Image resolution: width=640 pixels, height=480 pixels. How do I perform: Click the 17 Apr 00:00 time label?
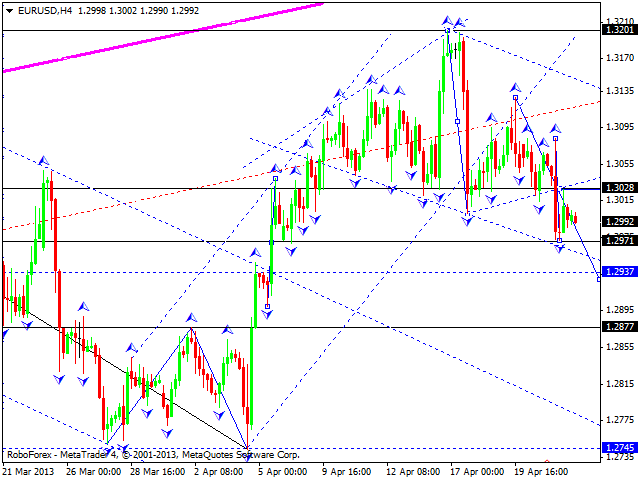pyautogui.click(x=474, y=469)
